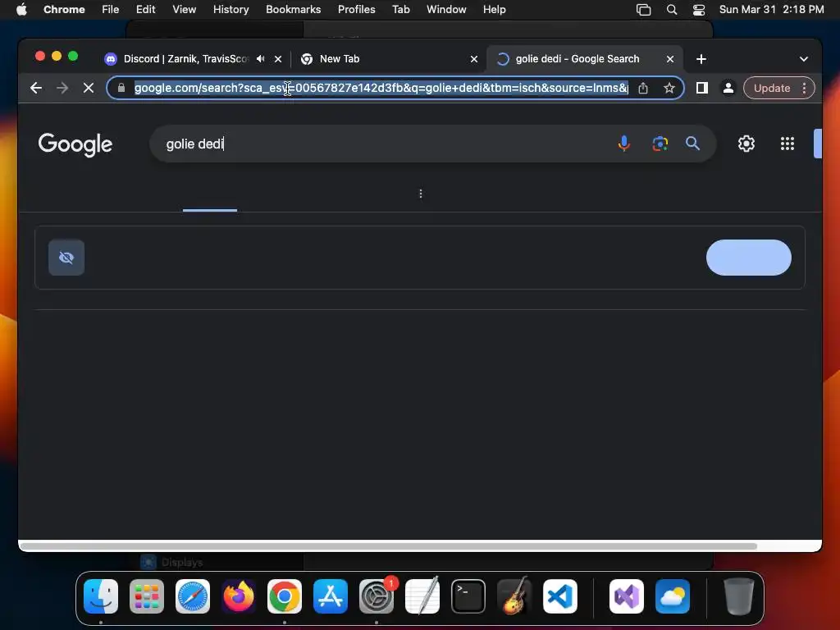
Task: Open Spotlight search in menu bar
Action: [x=671, y=9]
